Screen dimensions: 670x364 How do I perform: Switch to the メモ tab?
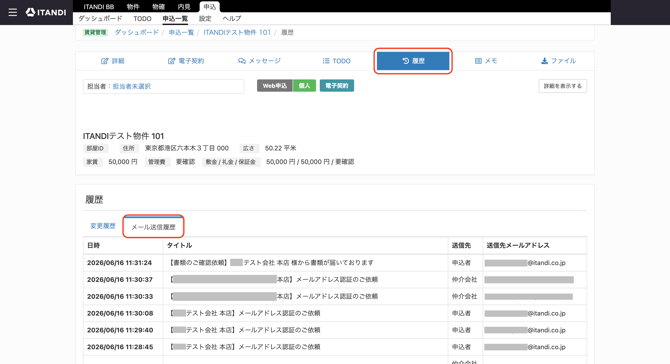click(x=486, y=61)
